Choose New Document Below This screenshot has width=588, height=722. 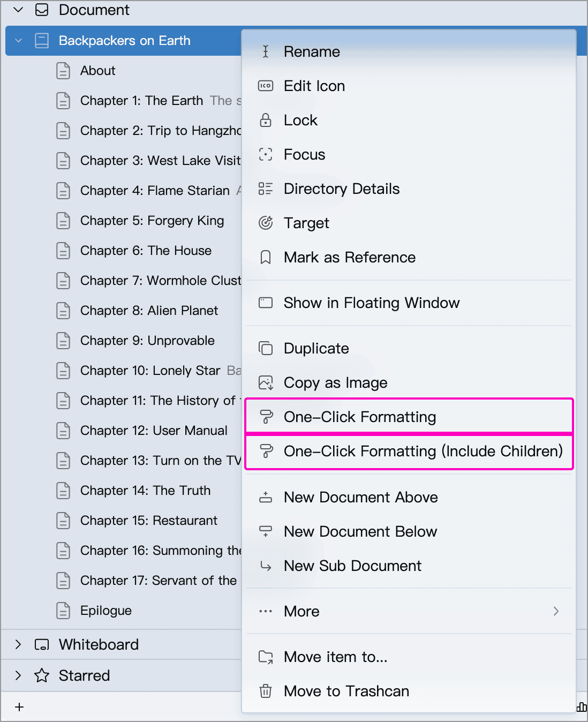click(409, 531)
